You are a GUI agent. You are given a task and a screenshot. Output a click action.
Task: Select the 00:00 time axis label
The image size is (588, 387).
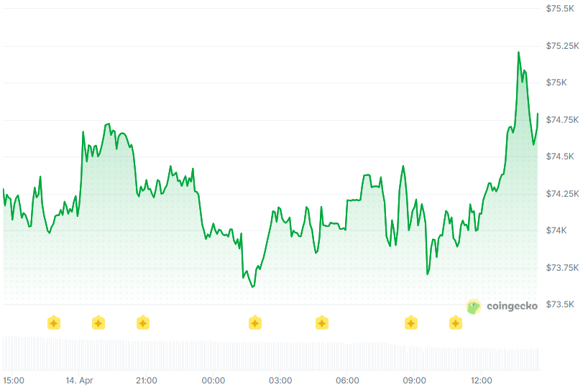coord(213,380)
